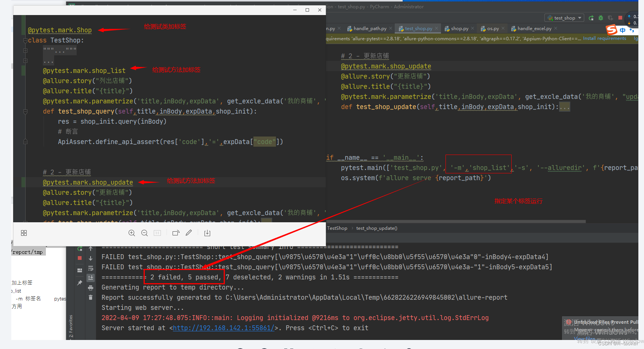Expand the folded body of test_shop_update
This screenshot has height=349, width=644.
point(564,107)
